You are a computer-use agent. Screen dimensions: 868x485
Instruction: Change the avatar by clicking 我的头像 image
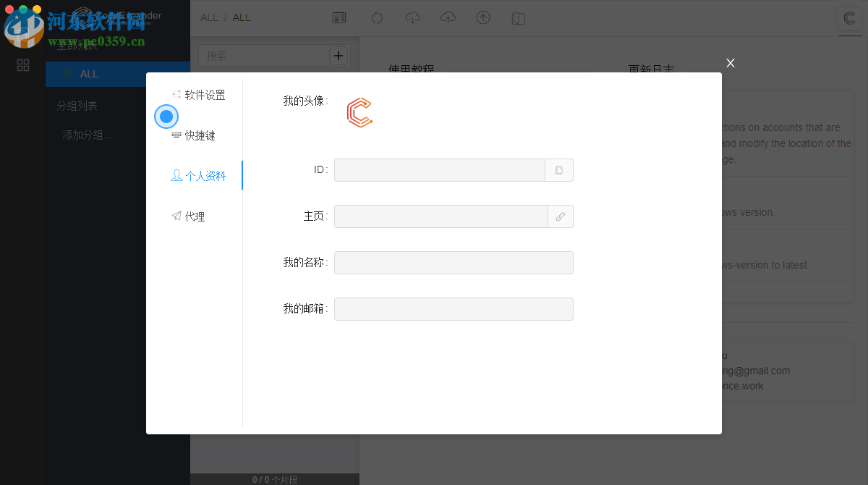click(359, 112)
